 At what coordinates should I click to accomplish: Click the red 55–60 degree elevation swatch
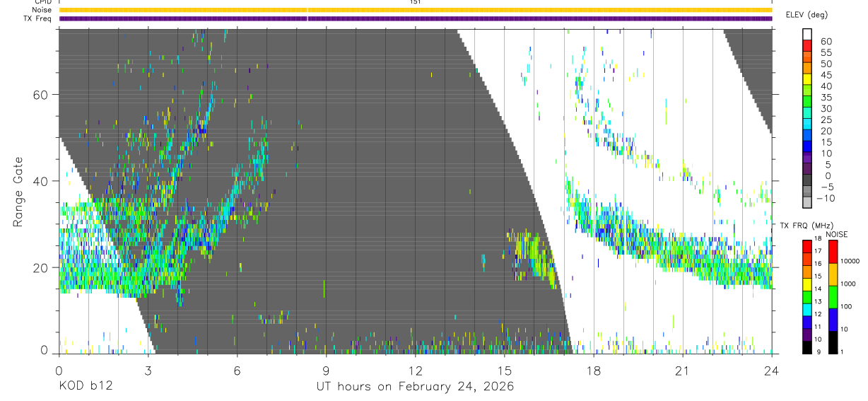(807, 46)
